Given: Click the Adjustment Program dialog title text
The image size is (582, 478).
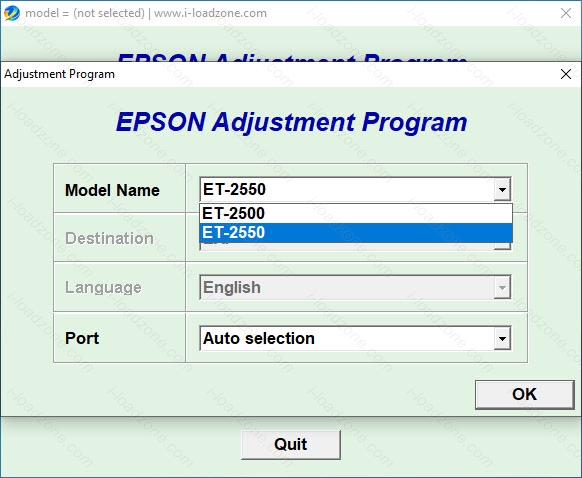Looking at the screenshot, I should 59,74.
